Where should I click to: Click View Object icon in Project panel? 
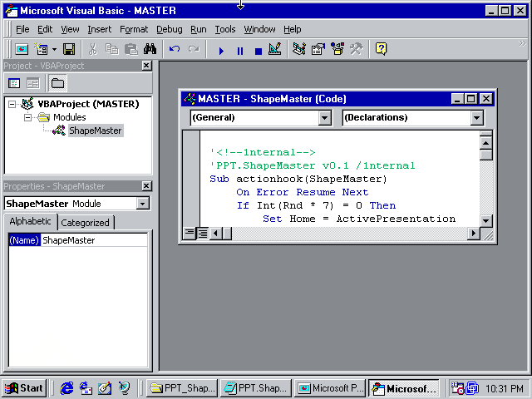point(33,83)
